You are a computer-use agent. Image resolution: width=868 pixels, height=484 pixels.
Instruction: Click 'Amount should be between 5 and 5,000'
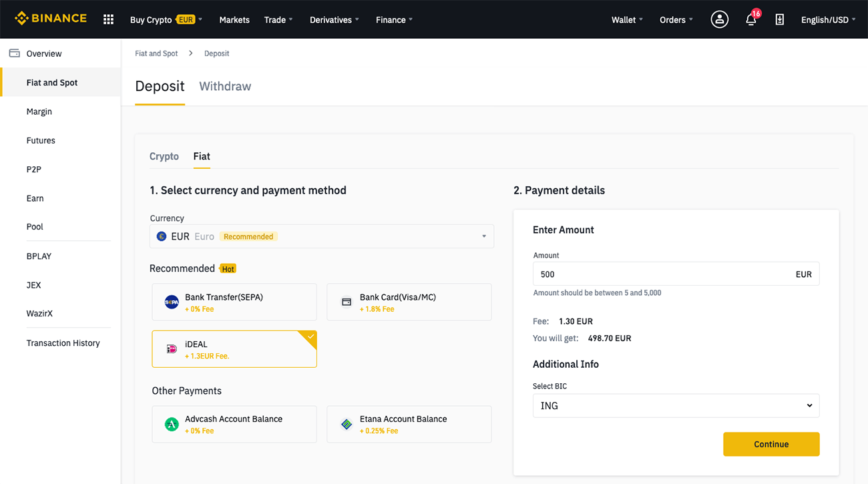coord(597,293)
